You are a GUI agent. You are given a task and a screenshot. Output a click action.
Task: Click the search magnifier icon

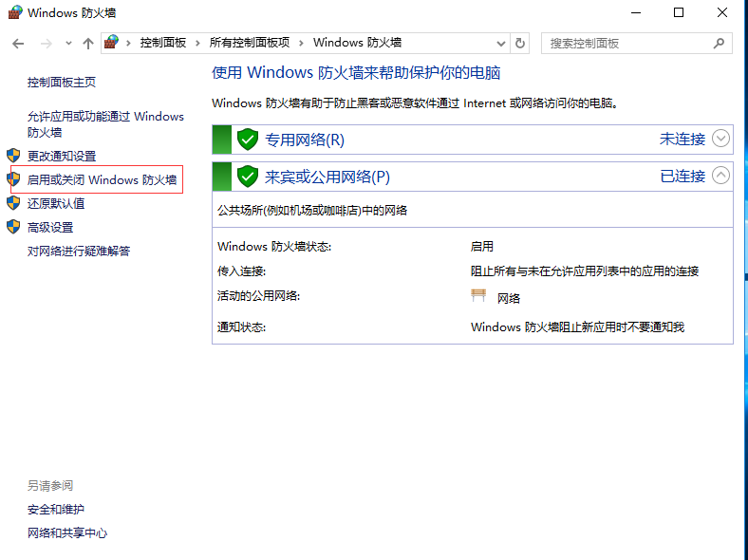[x=719, y=44]
